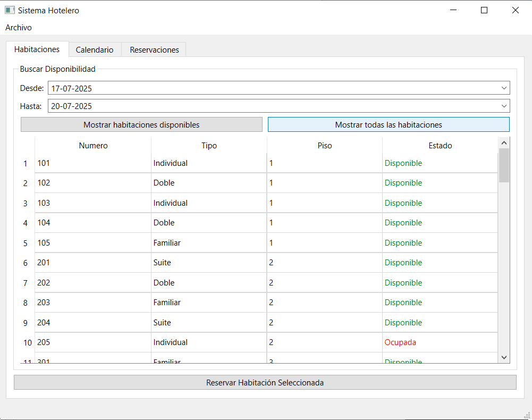Maximize the Sistema Hotelero window
532x420 pixels.
pos(484,10)
